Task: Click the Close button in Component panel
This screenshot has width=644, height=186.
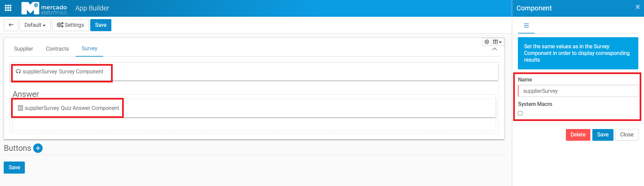Action: [627, 135]
